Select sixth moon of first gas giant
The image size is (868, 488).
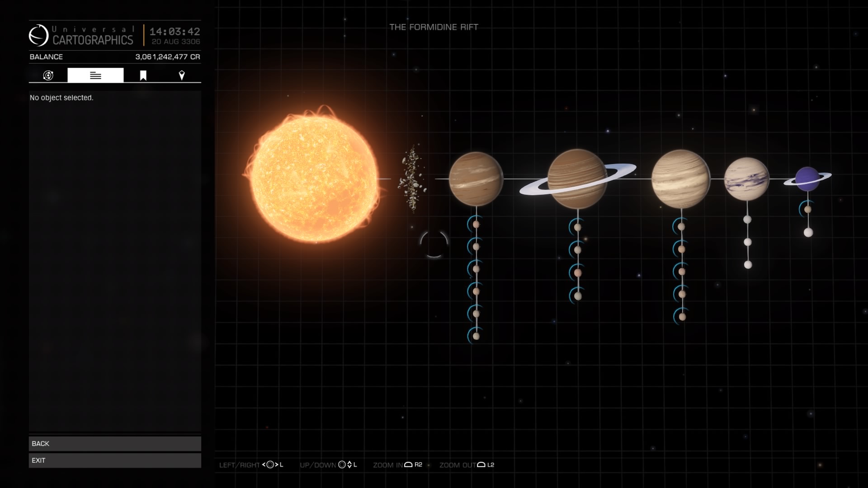click(476, 336)
